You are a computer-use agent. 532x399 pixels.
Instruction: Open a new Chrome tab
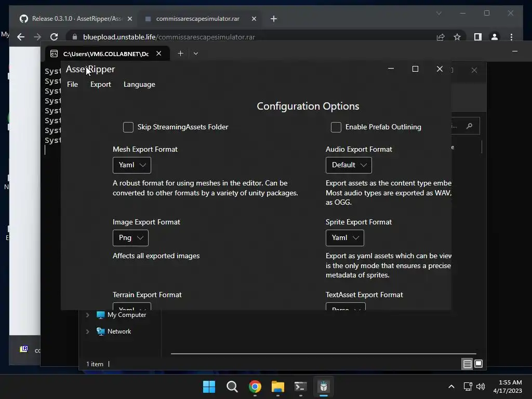click(x=274, y=19)
